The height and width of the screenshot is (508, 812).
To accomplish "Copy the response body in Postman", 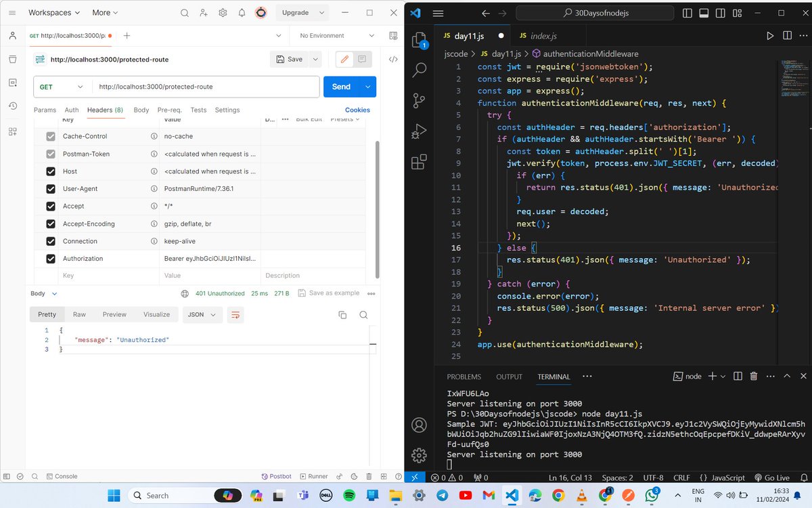I will (342, 314).
